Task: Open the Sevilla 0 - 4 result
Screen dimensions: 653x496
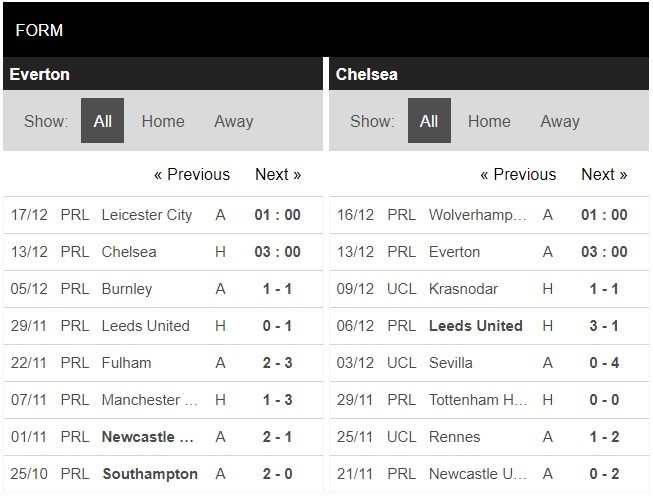Action: point(604,363)
